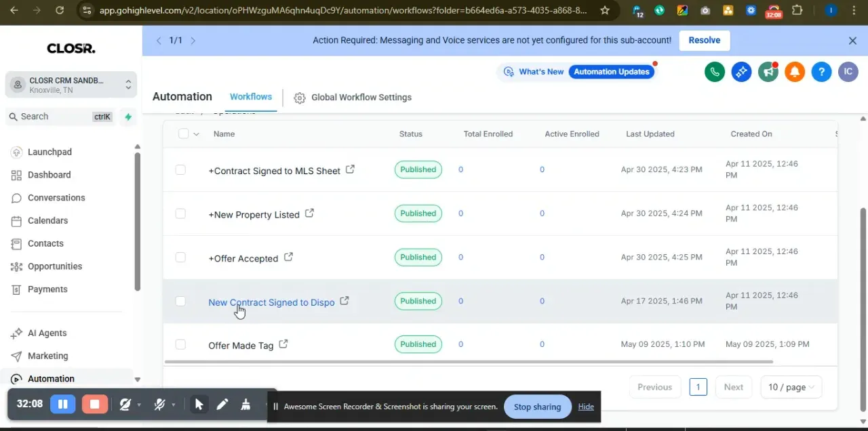
Task: Open external link icon next to +Offer Accepted
Action: (x=288, y=258)
